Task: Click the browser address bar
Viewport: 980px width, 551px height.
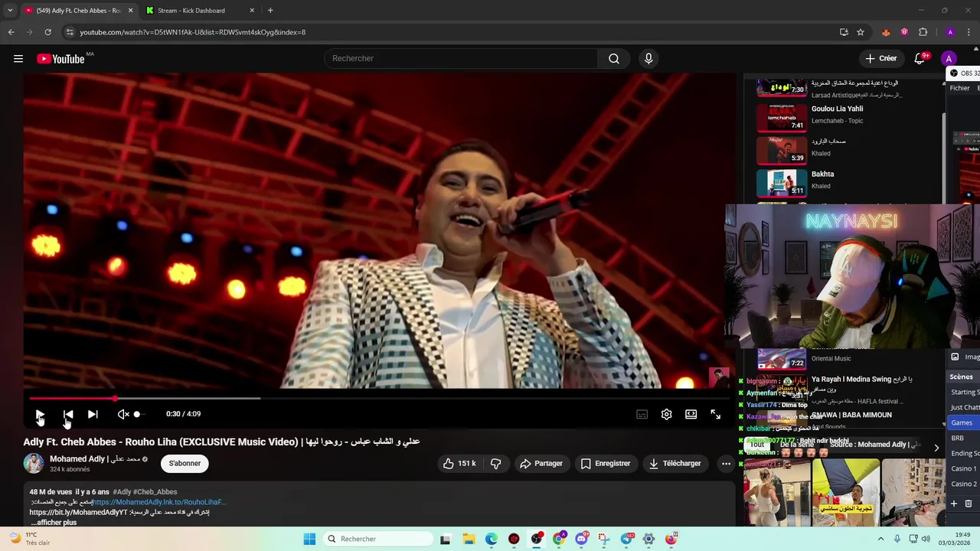Action: pyautogui.click(x=452, y=32)
